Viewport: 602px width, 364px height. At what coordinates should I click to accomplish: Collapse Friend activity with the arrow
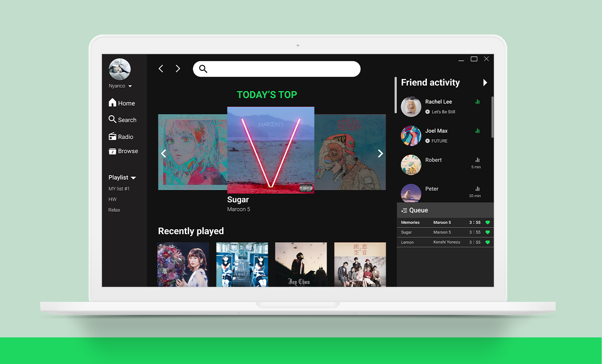(x=485, y=82)
